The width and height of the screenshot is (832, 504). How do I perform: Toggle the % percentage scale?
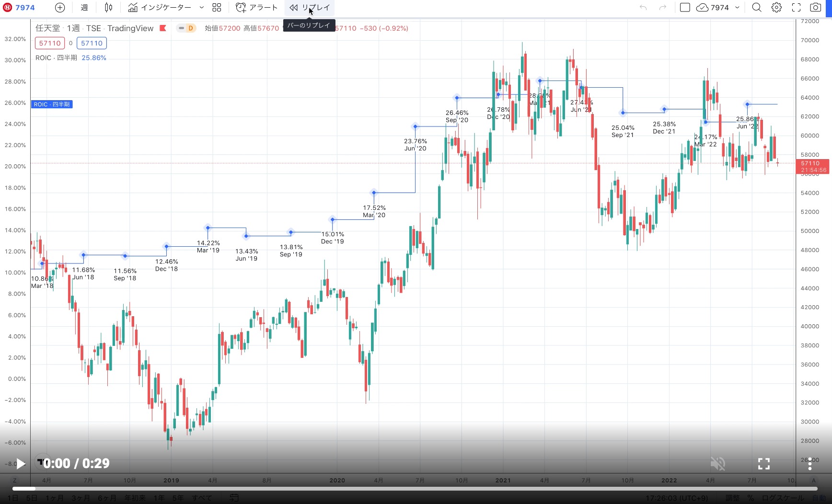[751, 498]
